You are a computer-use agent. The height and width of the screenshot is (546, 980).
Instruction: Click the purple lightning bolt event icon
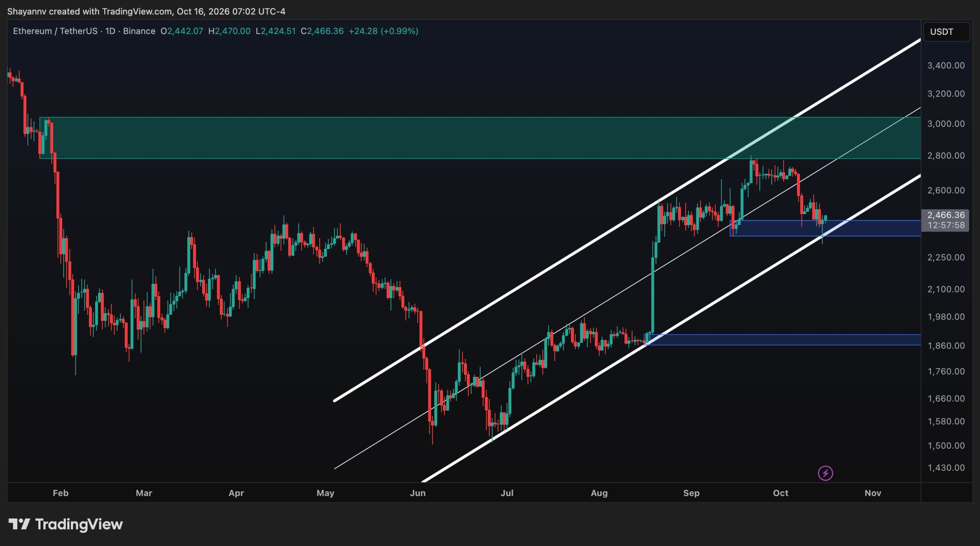(x=825, y=473)
